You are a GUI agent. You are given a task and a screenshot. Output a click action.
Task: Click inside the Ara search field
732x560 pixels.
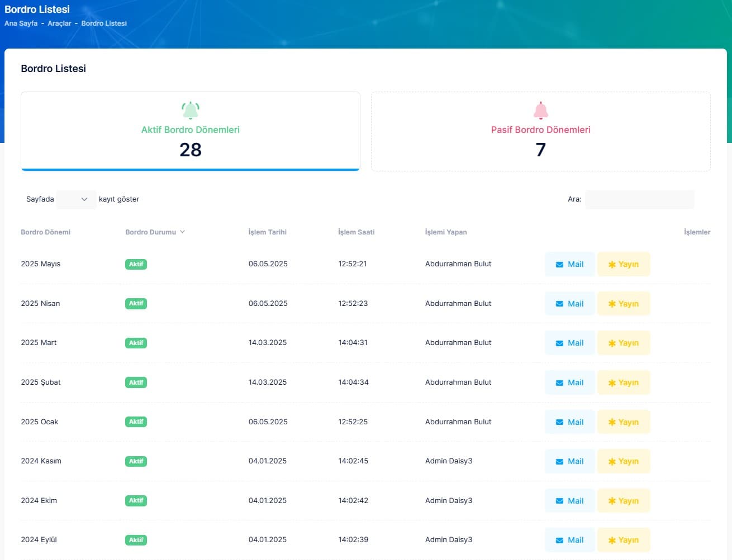[639, 199]
